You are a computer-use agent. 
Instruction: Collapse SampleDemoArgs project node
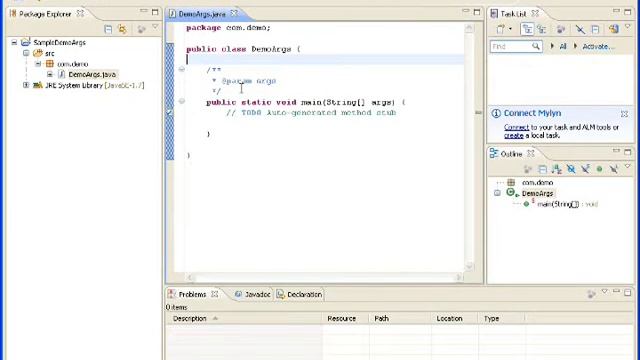pos(14,42)
